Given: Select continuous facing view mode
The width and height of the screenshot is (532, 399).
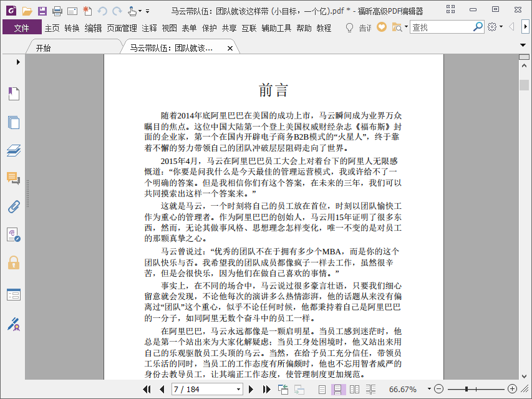Looking at the screenshot, I should click(370, 389).
